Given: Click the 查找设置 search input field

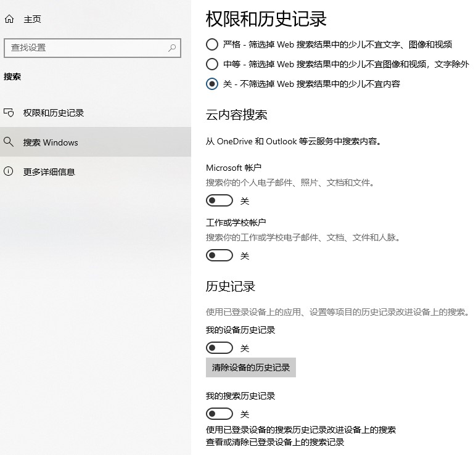Looking at the screenshot, I should point(85,47).
